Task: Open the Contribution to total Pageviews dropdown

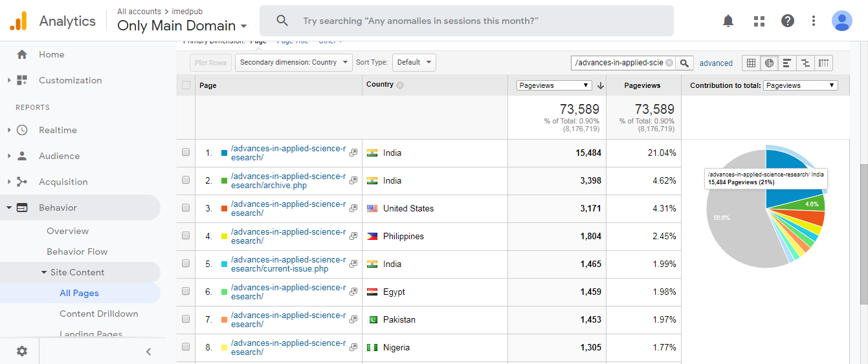Action: [800, 85]
